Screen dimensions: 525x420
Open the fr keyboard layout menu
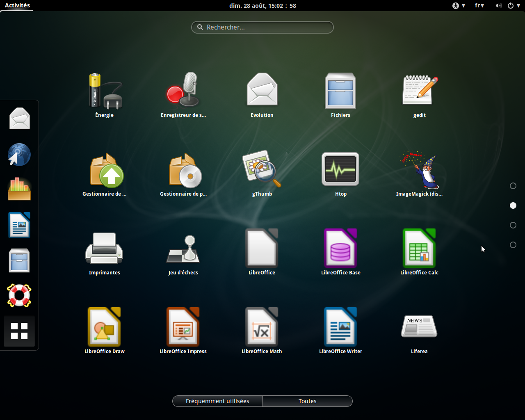coord(479,6)
